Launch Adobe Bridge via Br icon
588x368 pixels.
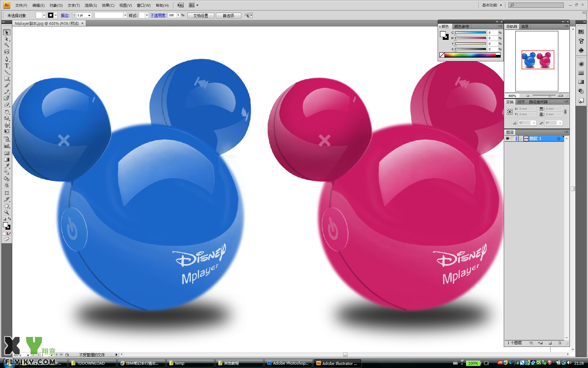tap(181, 5)
